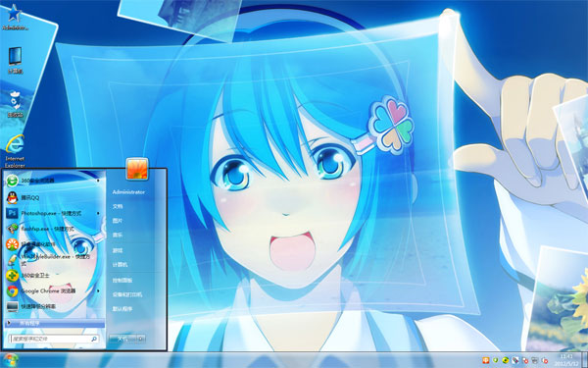The height and width of the screenshot is (368, 588).
Task: Click the muted volume tray icon
Action: (x=545, y=360)
